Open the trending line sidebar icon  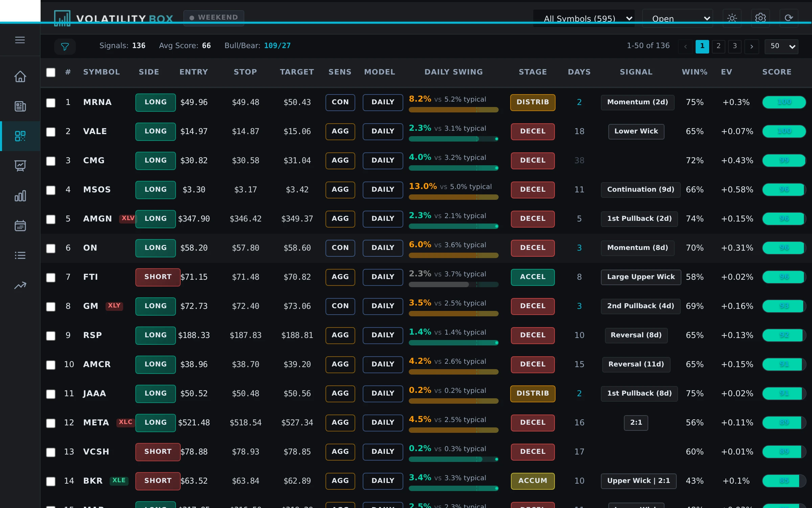pos(20,285)
